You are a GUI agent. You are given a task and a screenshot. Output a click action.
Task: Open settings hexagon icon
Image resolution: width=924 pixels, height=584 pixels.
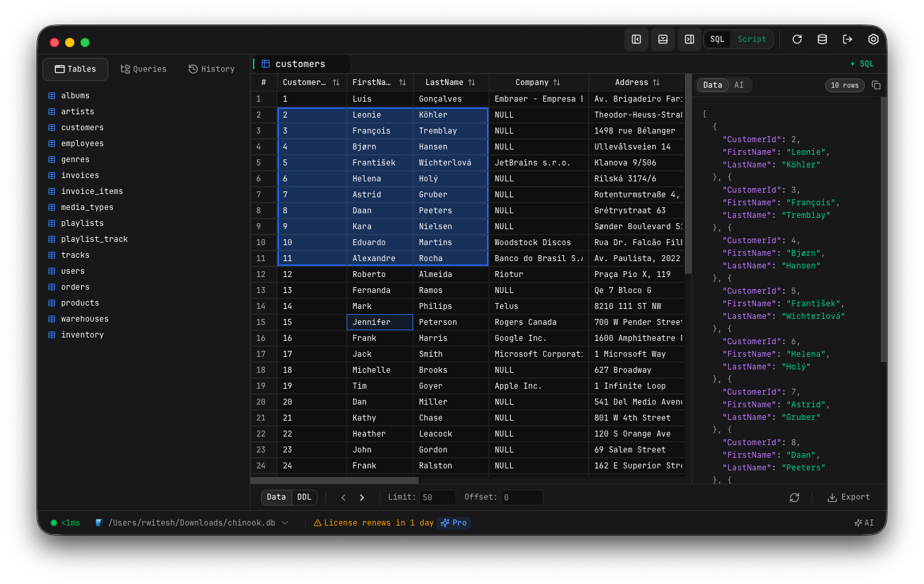point(873,39)
